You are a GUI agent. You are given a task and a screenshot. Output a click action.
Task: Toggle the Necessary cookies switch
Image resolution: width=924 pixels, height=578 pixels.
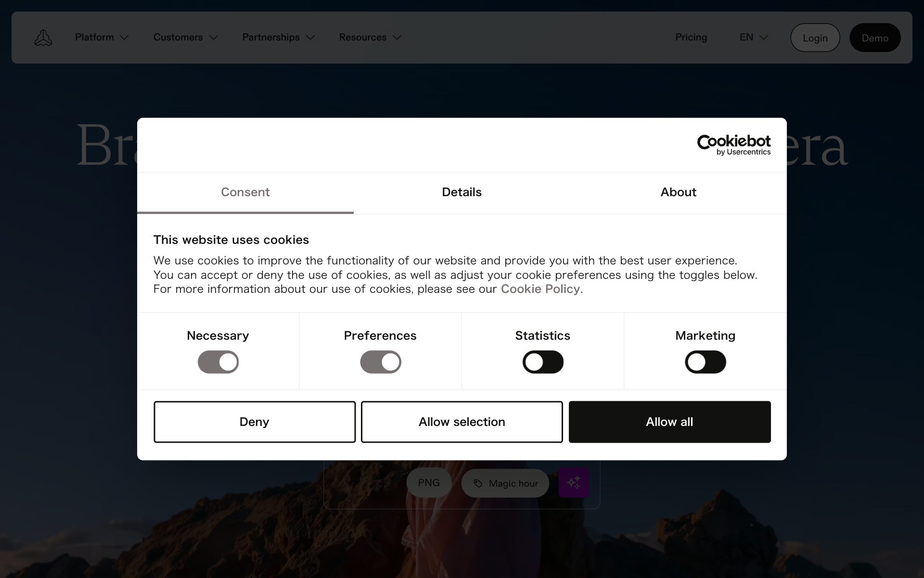(218, 362)
